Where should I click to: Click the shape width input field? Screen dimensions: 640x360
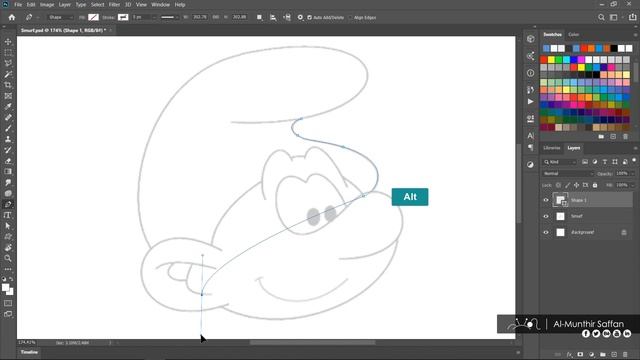point(200,17)
